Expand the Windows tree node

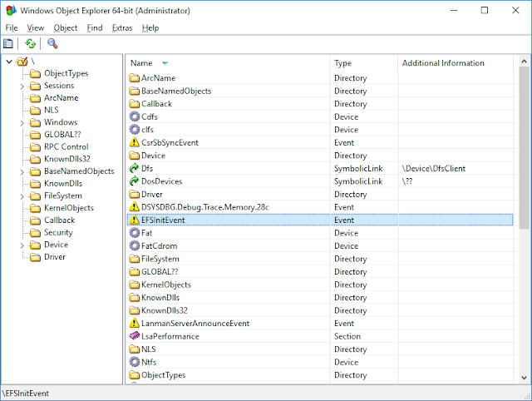click(22, 122)
